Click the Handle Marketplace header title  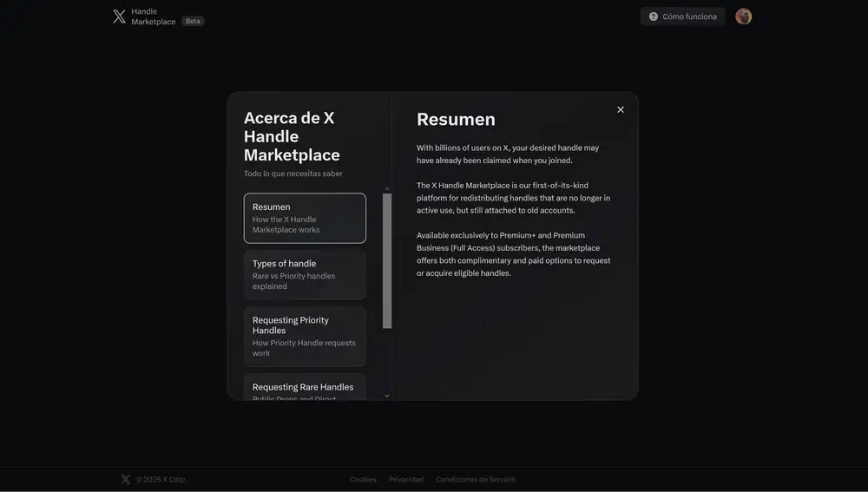[x=153, y=16]
